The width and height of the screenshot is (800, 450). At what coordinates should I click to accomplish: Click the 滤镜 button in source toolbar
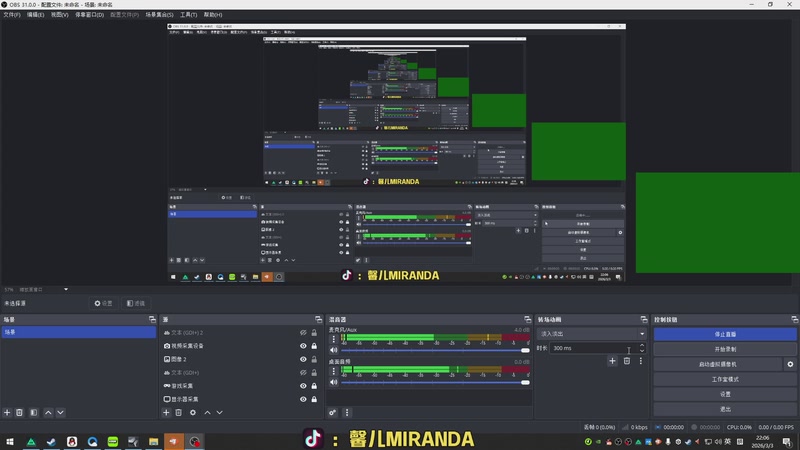pyautogui.click(x=136, y=303)
